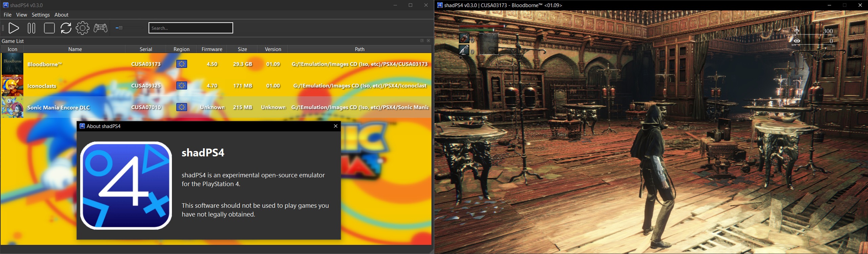Open controller configuration gamepad icon
The width and height of the screenshot is (868, 254).
101,28
